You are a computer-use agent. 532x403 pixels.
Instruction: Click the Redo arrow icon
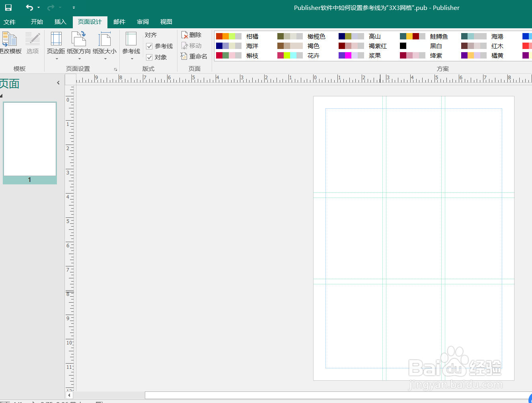click(51, 8)
